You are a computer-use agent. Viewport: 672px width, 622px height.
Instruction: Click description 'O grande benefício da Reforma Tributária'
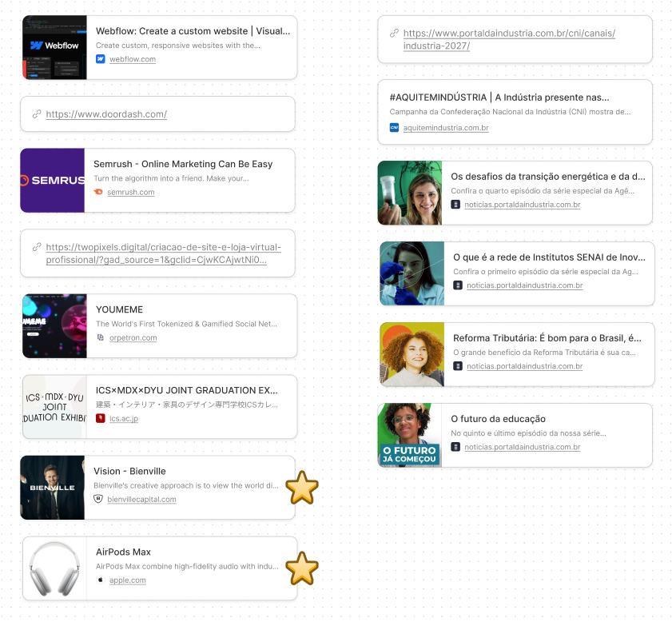[x=544, y=353]
